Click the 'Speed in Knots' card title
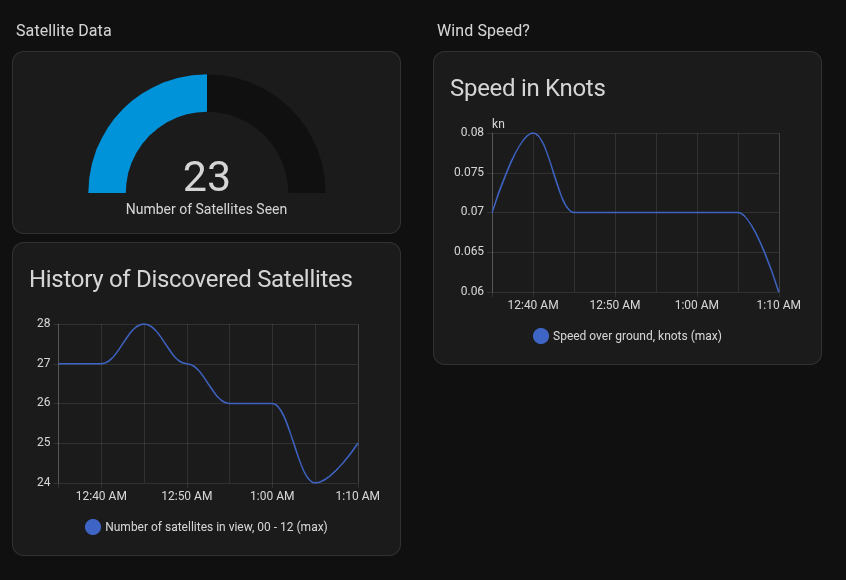This screenshot has width=846, height=580. coord(528,88)
